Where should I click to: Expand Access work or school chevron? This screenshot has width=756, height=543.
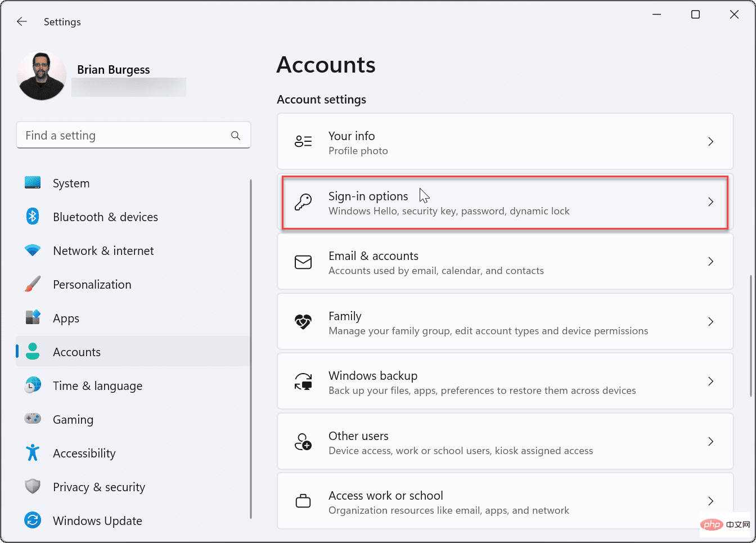[x=710, y=501]
